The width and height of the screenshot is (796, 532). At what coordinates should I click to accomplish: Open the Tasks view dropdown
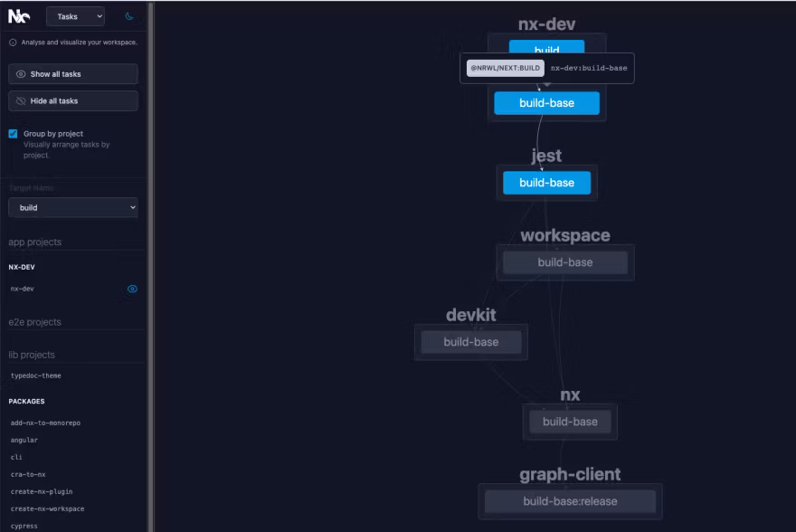(75, 16)
